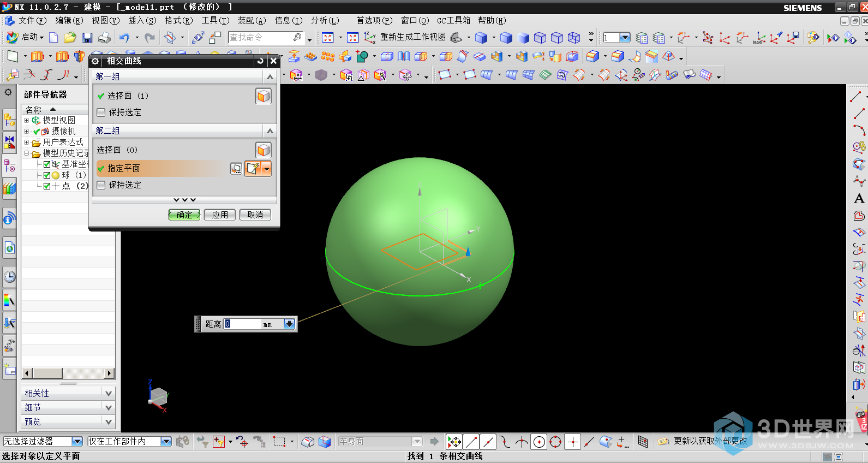This screenshot has width=868, height=463.
Task: Open the plane type dropdown arrow
Action: tap(266, 169)
